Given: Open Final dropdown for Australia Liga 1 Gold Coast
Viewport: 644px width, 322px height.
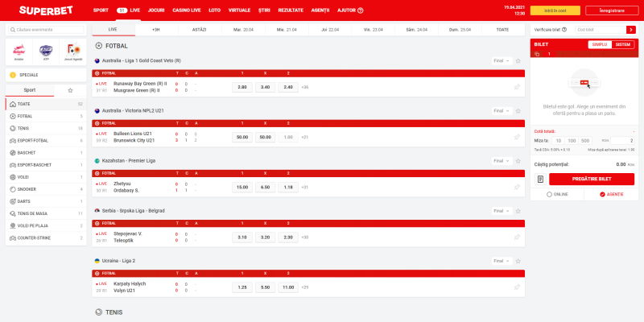Looking at the screenshot, I should tap(502, 61).
